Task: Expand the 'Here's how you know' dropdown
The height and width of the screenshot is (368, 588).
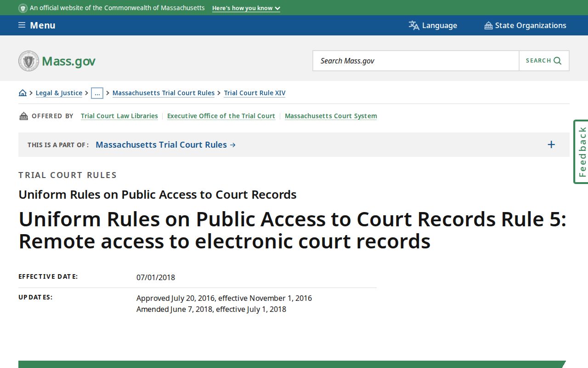Action: coord(246,8)
